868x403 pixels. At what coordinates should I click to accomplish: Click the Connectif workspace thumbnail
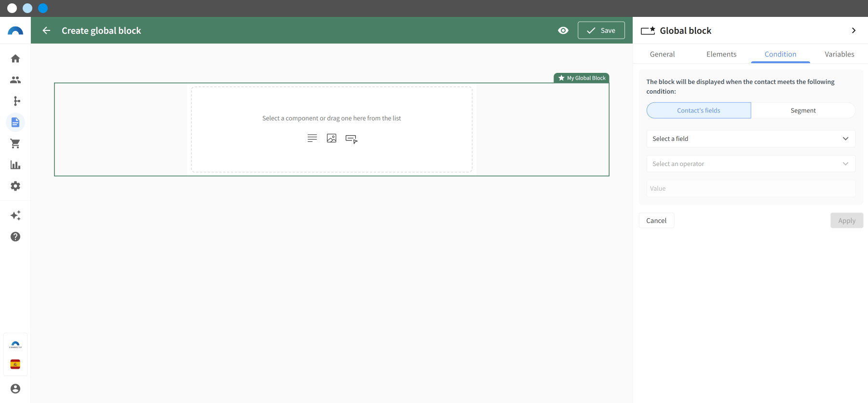(15, 345)
